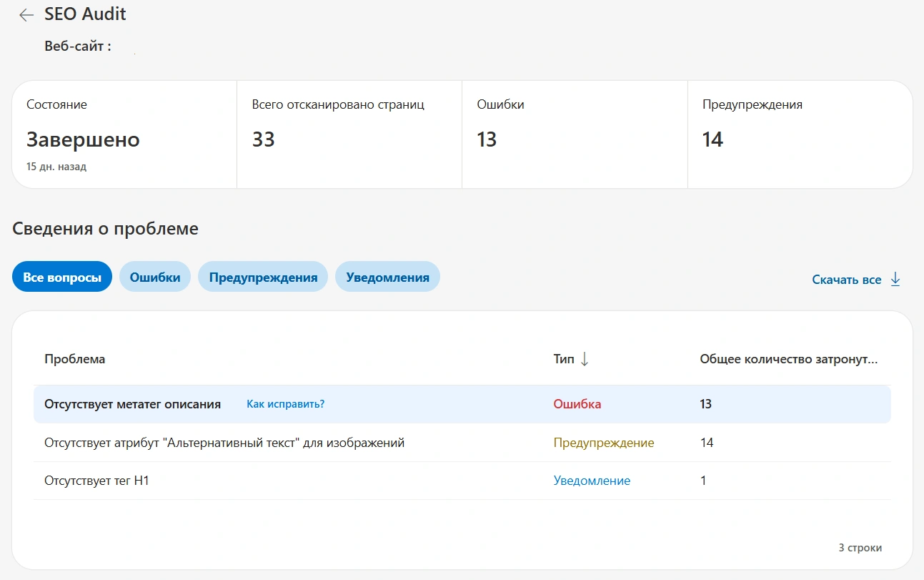The width and height of the screenshot is (924, 580).
Task: Click the Предупреждения summary card
Action: pyautogui.click(x=800, y=134)
